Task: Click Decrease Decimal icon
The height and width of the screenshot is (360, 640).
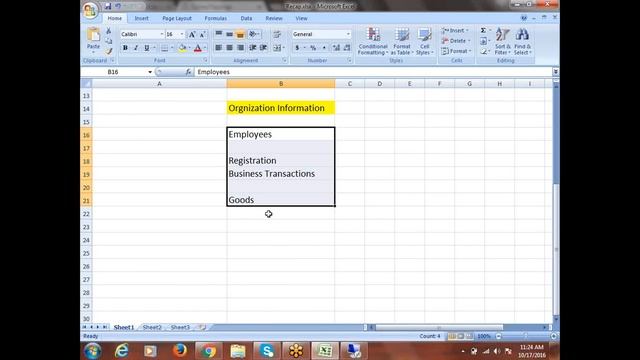Action: (347, 48)
